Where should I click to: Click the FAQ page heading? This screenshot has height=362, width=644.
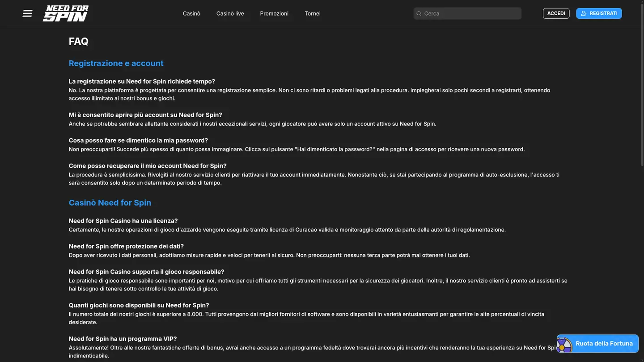79,41
